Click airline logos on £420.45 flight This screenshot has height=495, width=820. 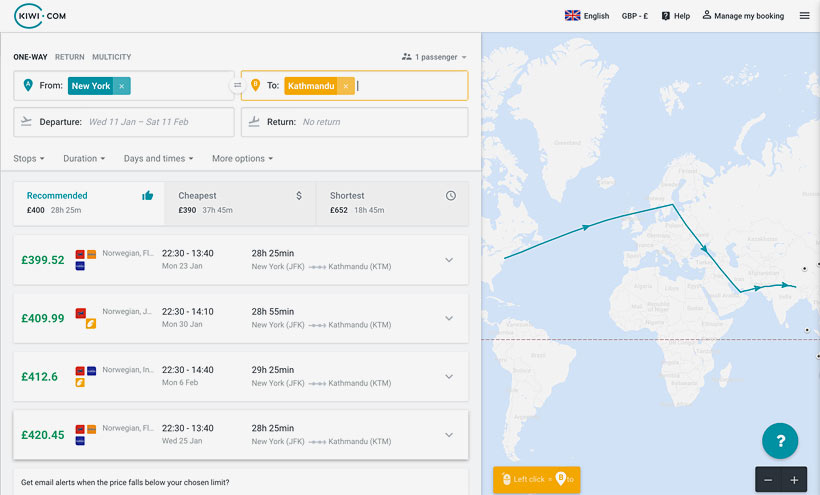tap(86, 434)
